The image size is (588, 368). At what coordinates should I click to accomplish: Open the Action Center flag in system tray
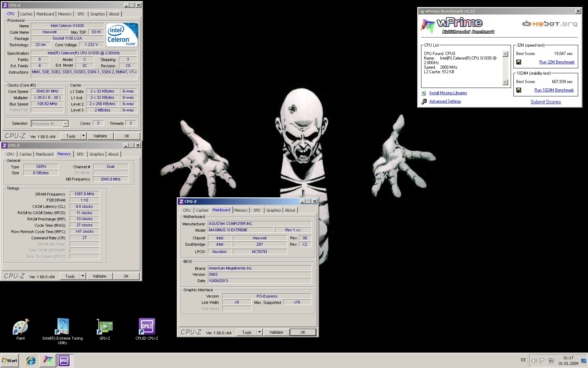coord(542,360)
